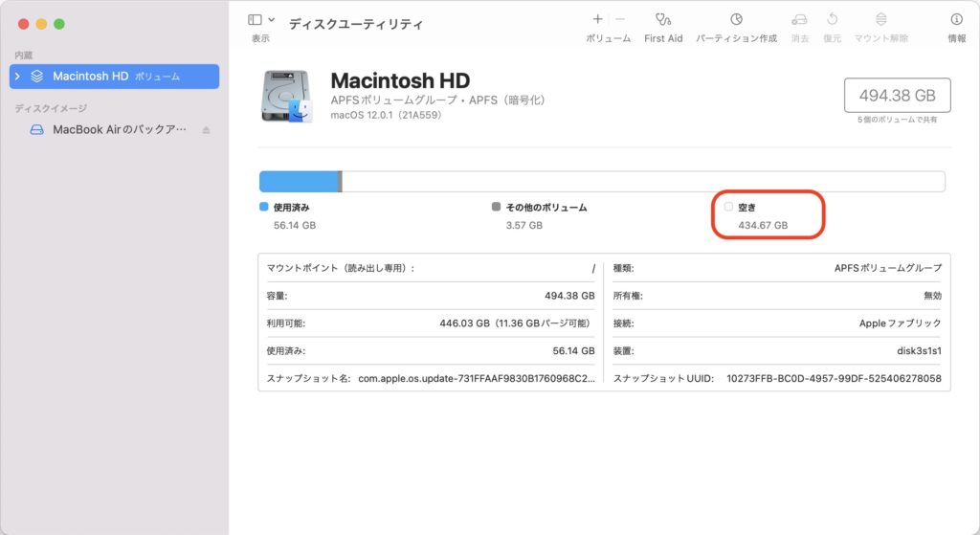Click the unmount (マウント解除) icon

coord(880,19)
